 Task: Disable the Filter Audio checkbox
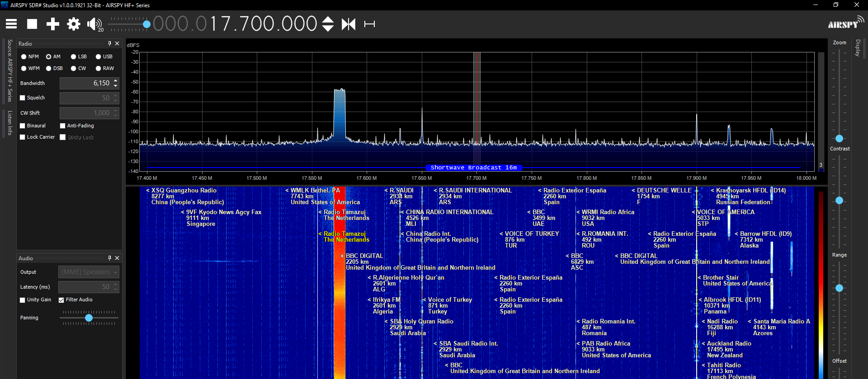(x=61, y=299)
